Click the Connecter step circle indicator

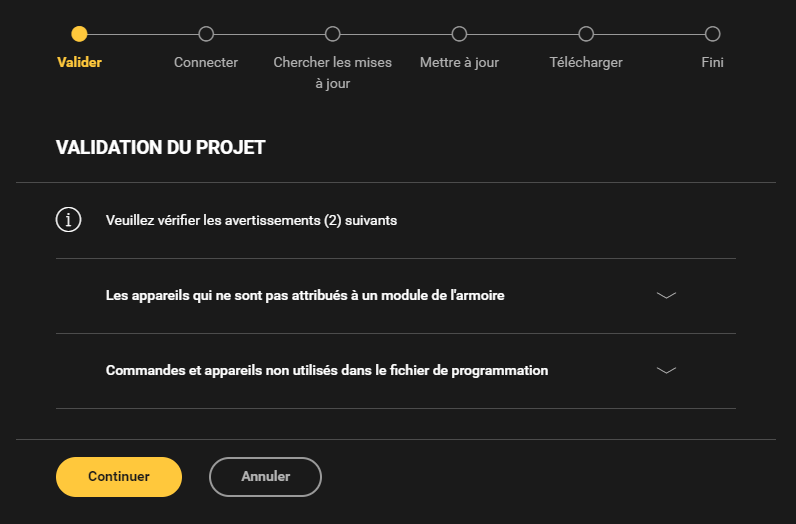click(x=206, y=34)
